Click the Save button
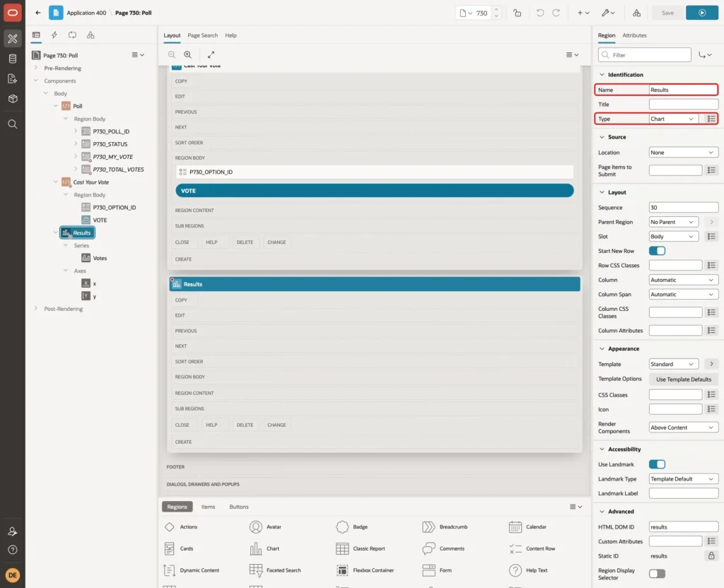The image size is (724, 588). tap(667, 13)
